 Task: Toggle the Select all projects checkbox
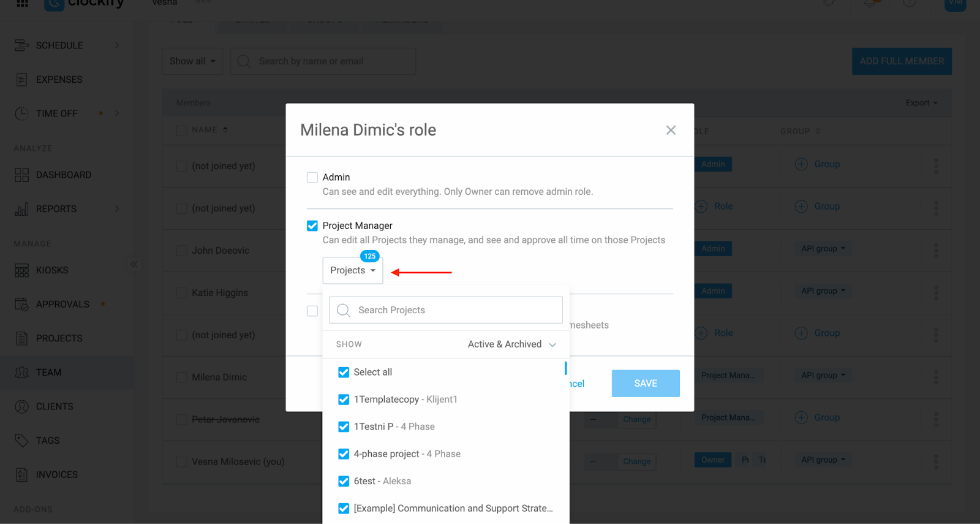(x=344, y=372)
